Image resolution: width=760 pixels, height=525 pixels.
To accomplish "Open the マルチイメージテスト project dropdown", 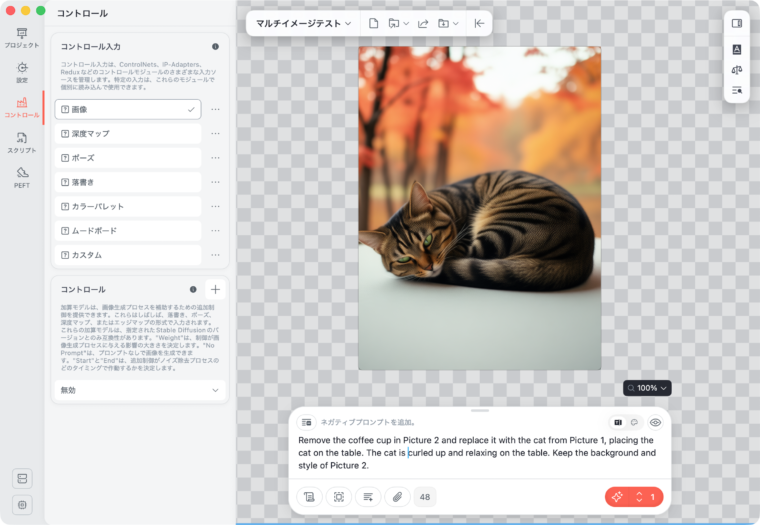I will [x=304, y=23].
